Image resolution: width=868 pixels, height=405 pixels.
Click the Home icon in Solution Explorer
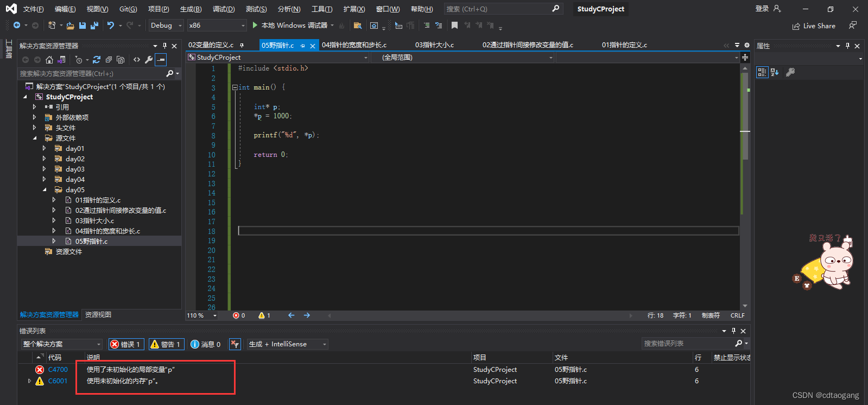click(x=49, y=60)
